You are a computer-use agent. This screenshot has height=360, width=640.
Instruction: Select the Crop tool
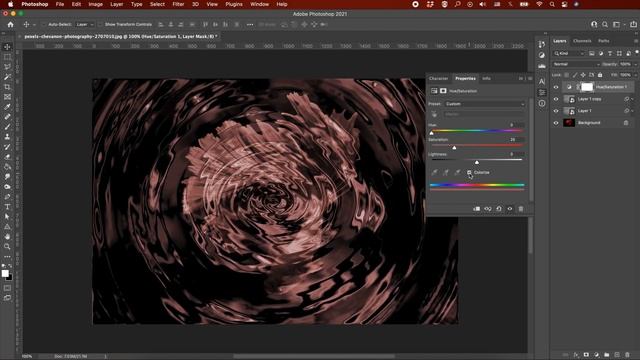pyautogui.click(x=7, y=87)
